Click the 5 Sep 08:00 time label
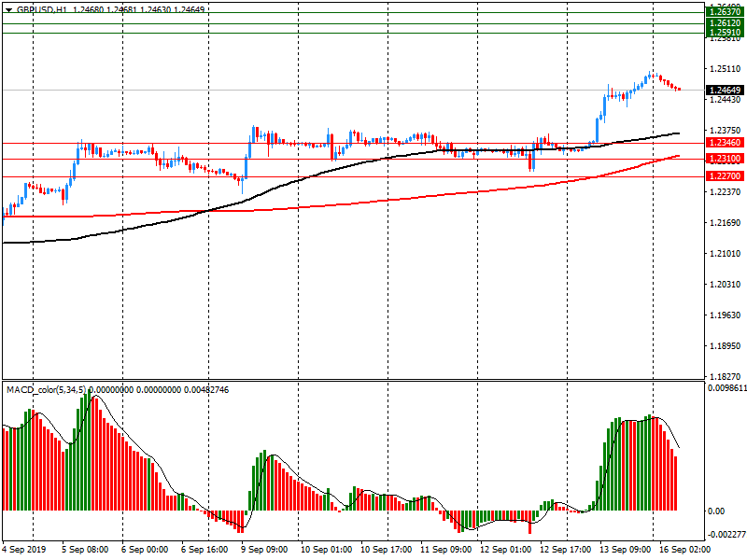The width and height of the screenshot is (747, 560). pyautogui.click(x=85, y=550)
